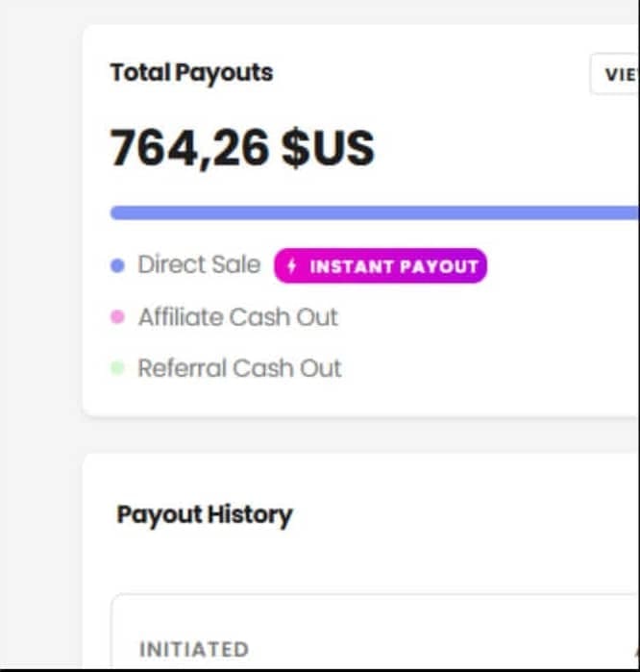Click the Payout History heading
Viewport: 640px width, 672px height.
point(205,514)
